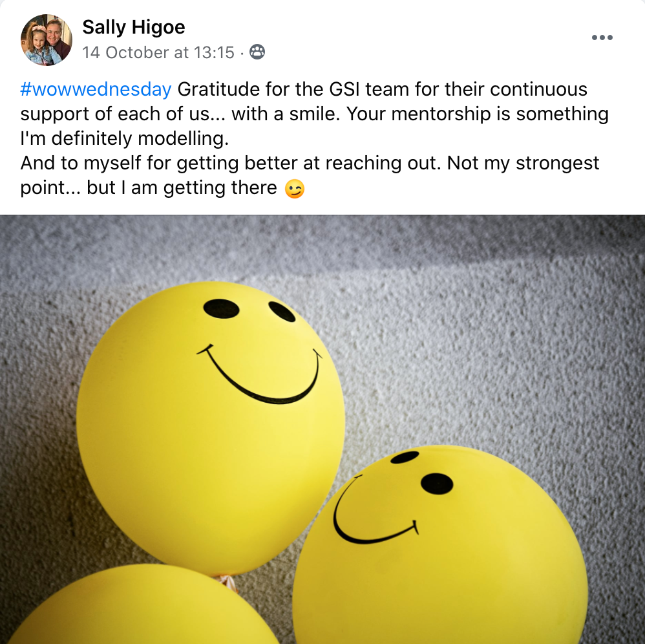Click the sentence starting "And to myself"
This screenshot has width=645, height=644.
[x=230, y=164]
